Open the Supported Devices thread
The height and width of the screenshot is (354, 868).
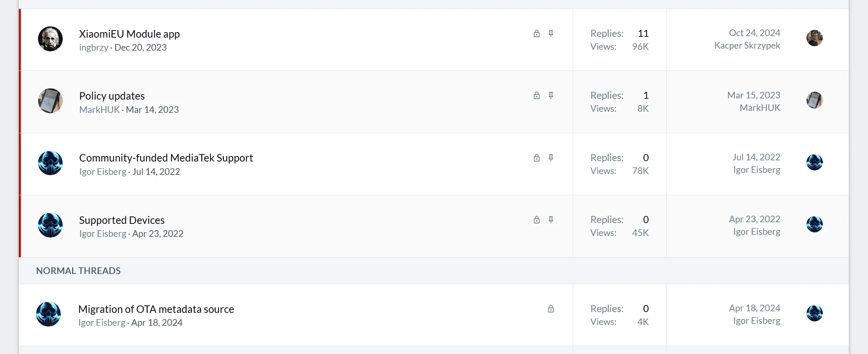coord(122,220)
